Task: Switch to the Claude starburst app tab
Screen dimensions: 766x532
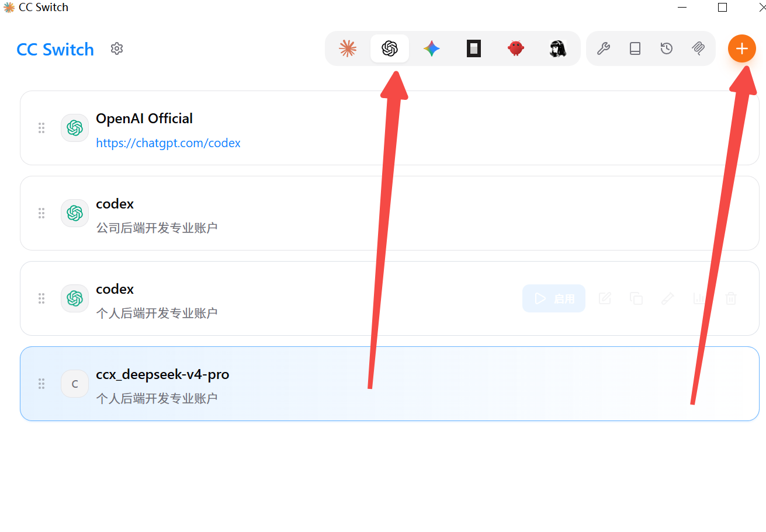Action: tap(348, 48)
